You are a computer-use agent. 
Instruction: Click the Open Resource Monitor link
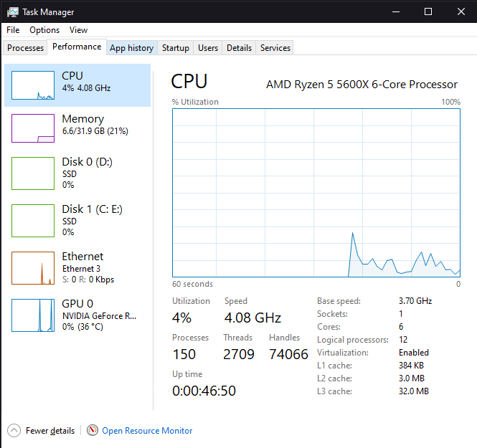coord(147,431)
